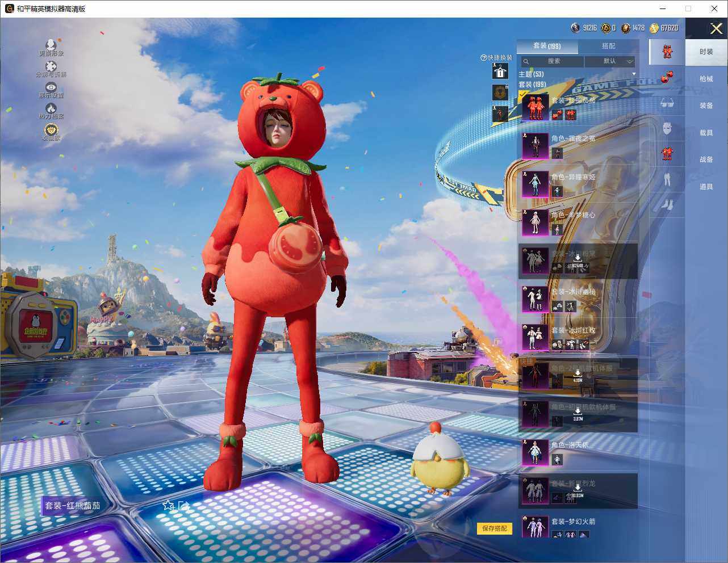The height and width of the screenshot is (563, 728).
Task: Click the share arrow beside the star
Action: pos(183,505)
